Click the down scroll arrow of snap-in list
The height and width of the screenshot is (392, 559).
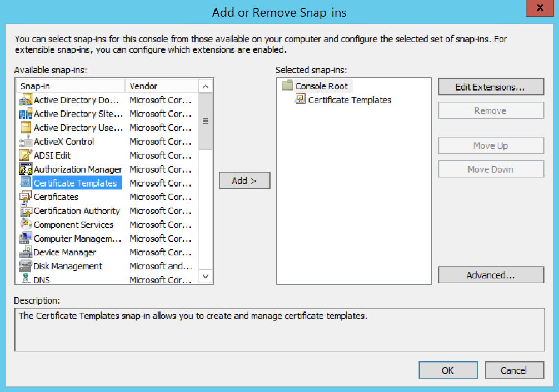click(x=206, y=276)
